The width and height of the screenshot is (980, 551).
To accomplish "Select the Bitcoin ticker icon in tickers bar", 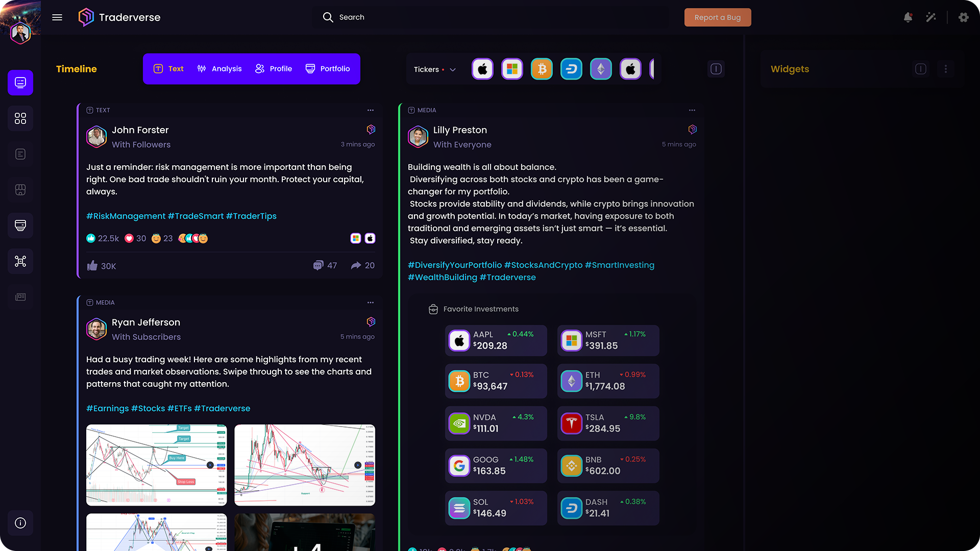I will [x=542, y=69].
